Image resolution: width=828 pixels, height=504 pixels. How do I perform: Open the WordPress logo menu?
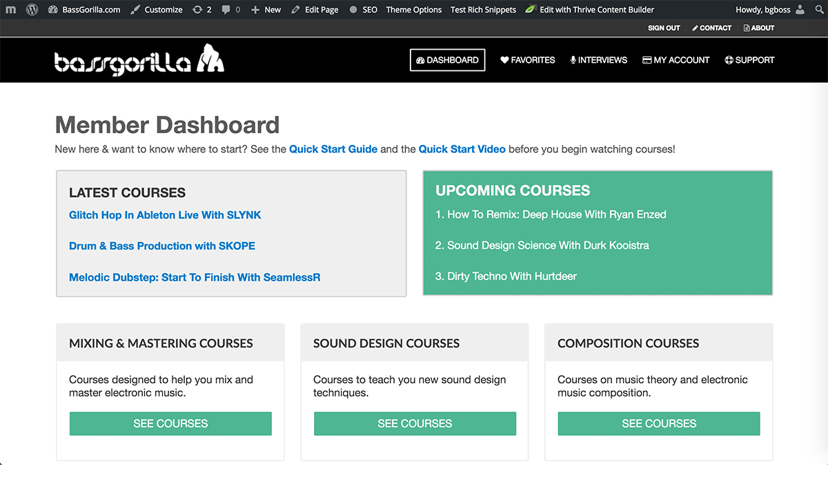tap(32, 10)
